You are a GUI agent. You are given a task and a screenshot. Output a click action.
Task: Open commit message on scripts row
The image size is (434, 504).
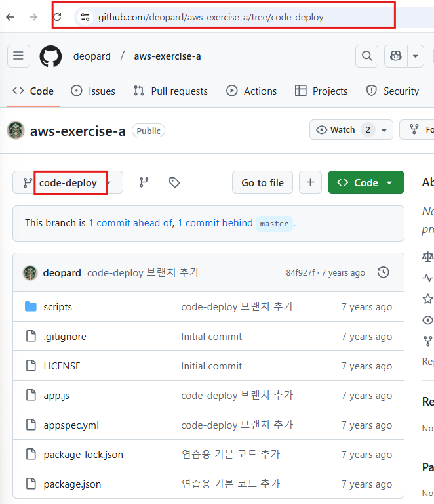237,307
